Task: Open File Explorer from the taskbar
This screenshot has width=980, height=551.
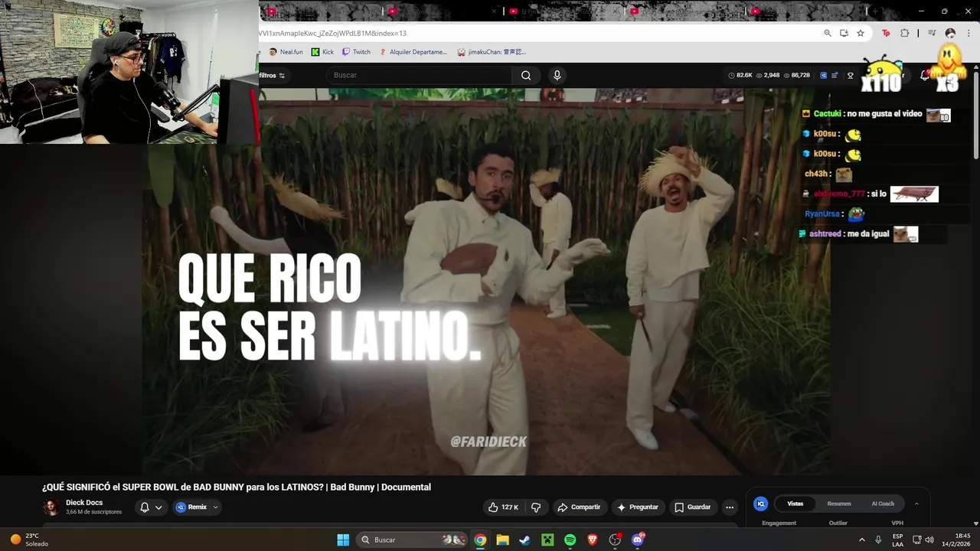Action: pos(502,540)
